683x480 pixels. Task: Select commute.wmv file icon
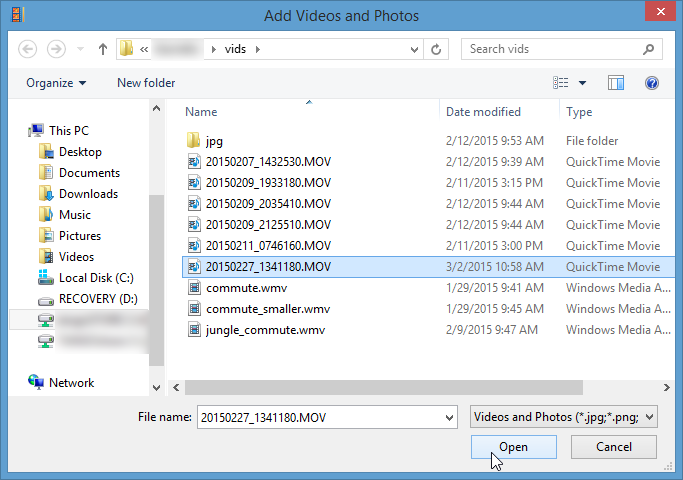pyautogui.click(x=194, y=288)
